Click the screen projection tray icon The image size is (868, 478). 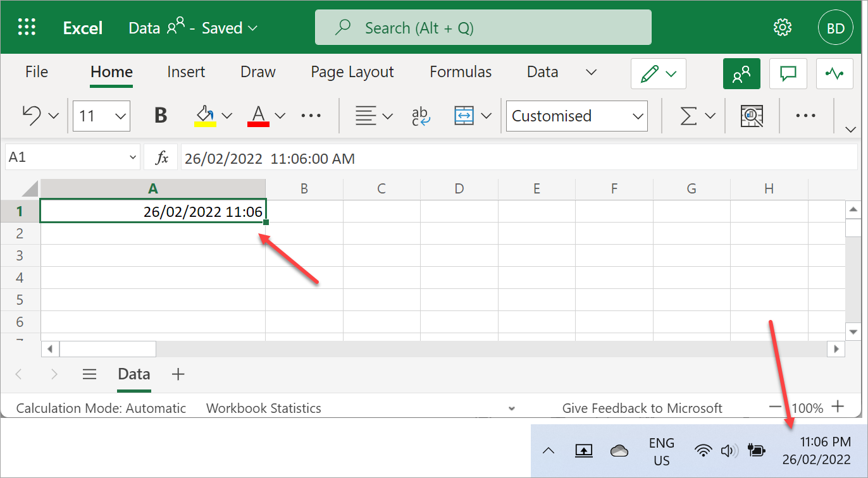pyautogui.click(x=583, y=451)
